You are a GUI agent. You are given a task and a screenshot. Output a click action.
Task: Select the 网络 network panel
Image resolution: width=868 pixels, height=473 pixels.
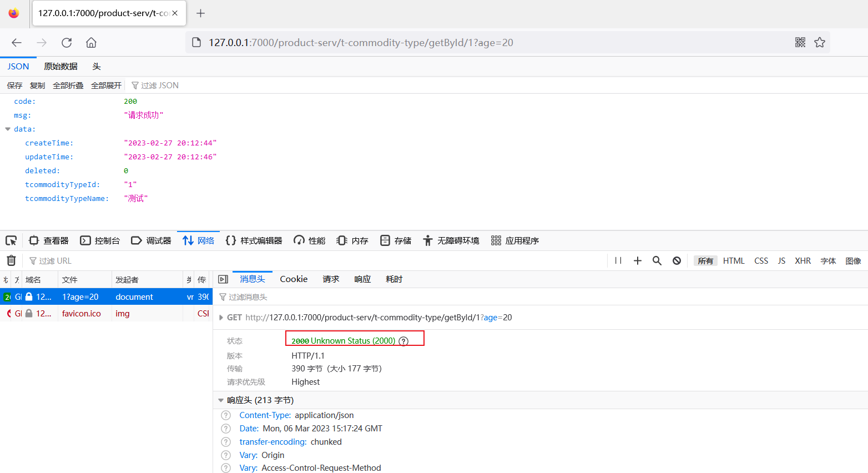tap(198, 240)
